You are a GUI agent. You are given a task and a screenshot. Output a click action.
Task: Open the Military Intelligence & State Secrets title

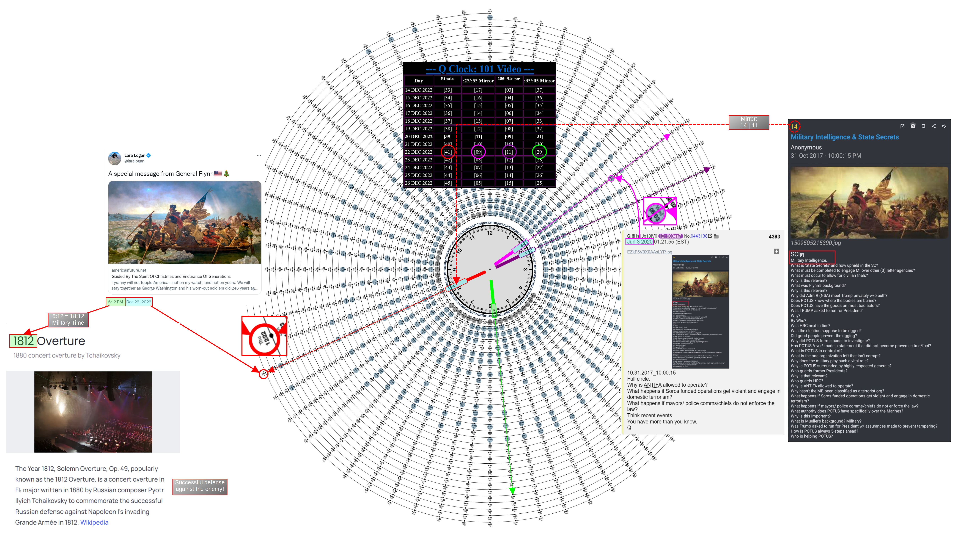845,137
